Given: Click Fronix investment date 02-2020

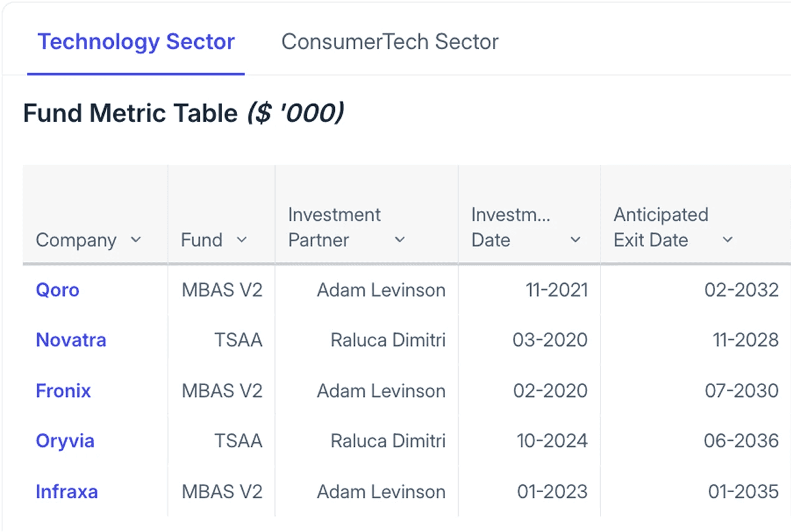Looking at the screenshot, I should (550, 391).
